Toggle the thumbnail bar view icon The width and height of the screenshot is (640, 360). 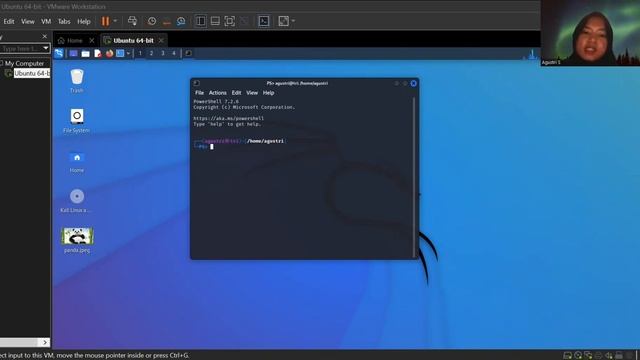[x=215, y=21]
